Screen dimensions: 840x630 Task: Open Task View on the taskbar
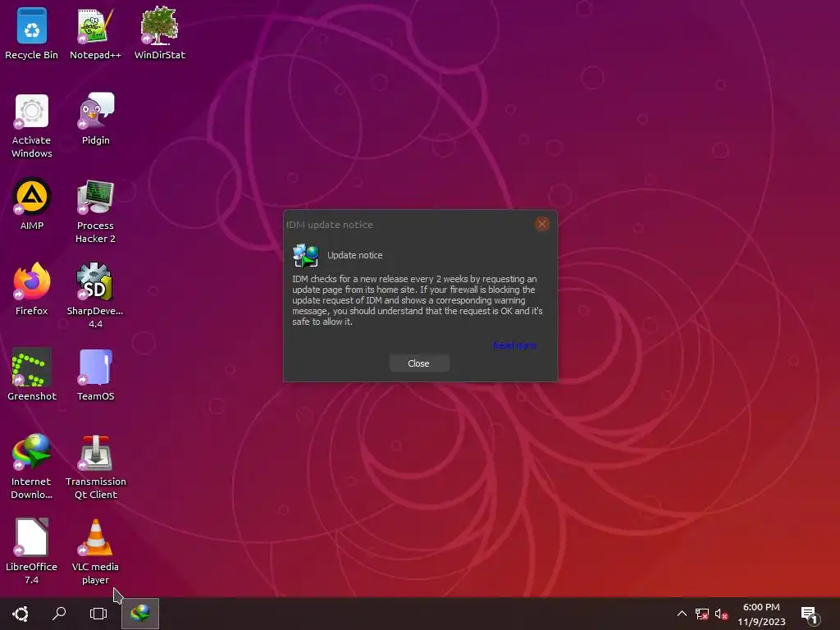[98, 614]
